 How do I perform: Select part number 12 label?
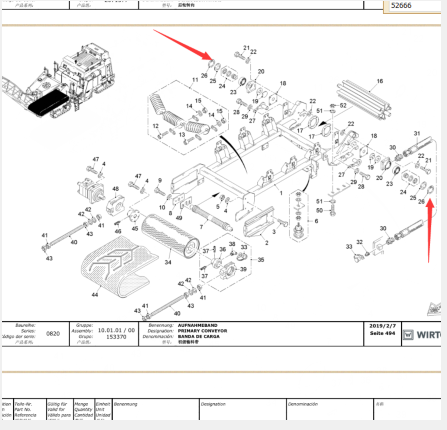[x=155, y=126]
